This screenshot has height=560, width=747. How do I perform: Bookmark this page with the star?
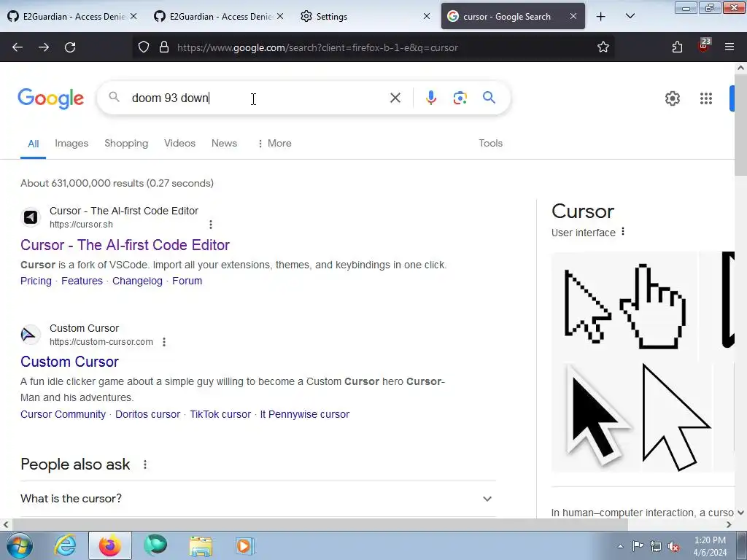point(603,47)
